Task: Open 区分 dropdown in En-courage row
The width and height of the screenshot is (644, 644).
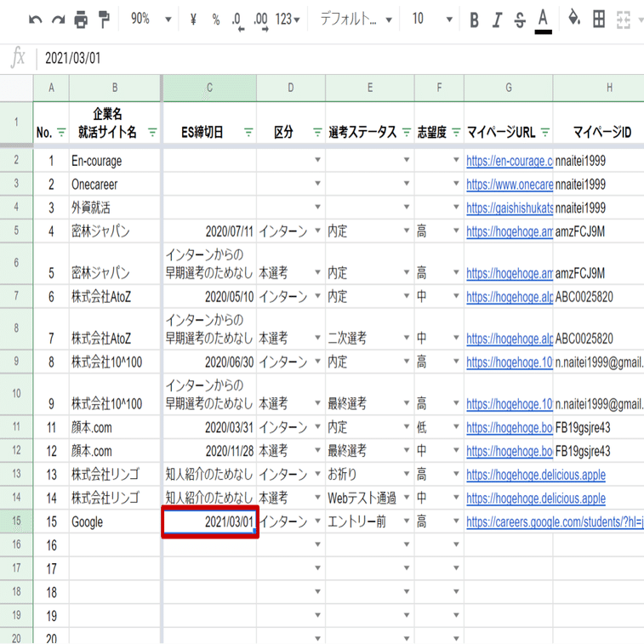Action: tap(317, 160)
